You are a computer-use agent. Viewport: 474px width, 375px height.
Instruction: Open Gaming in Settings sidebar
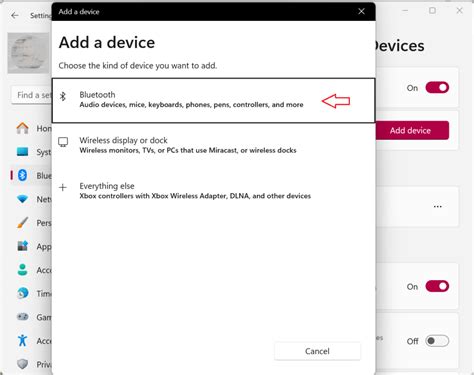click(x=34, y=317)
